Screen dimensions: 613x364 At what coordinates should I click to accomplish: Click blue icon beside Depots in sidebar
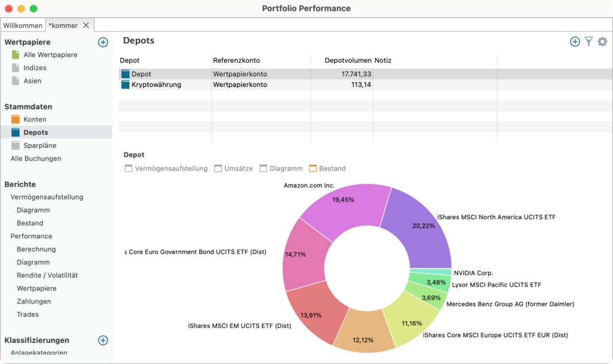click(16, 132)
